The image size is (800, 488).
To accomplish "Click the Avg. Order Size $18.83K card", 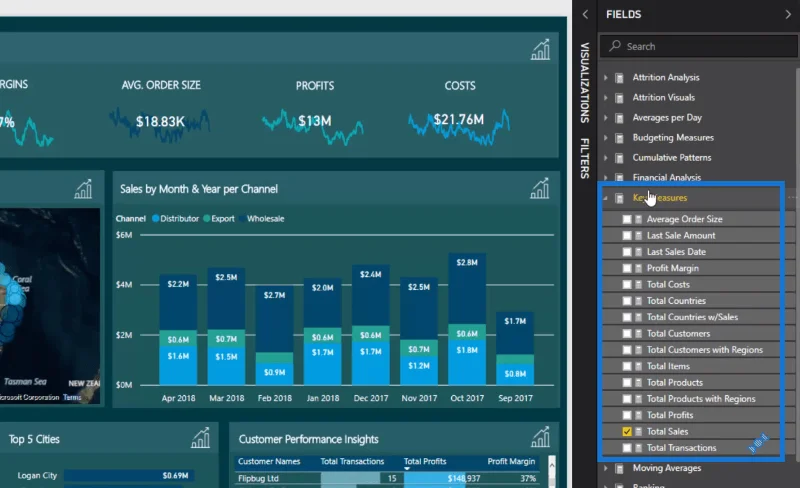I will pyautogui.click(x=160, y=112).
